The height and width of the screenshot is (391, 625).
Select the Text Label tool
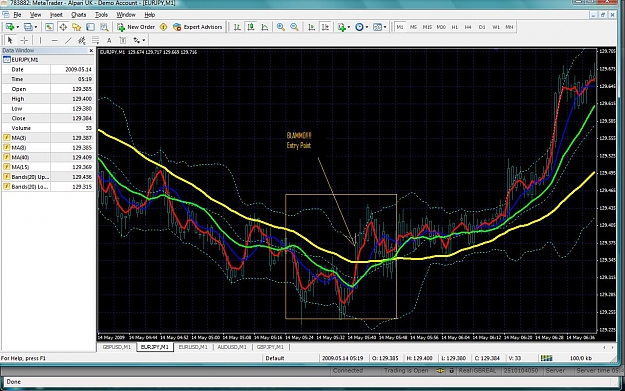(x=123, y=40)
